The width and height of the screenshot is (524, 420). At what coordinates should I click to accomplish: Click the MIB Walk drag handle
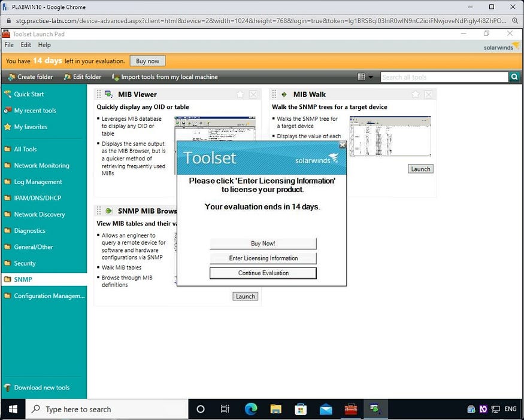(x=274, y=94)
